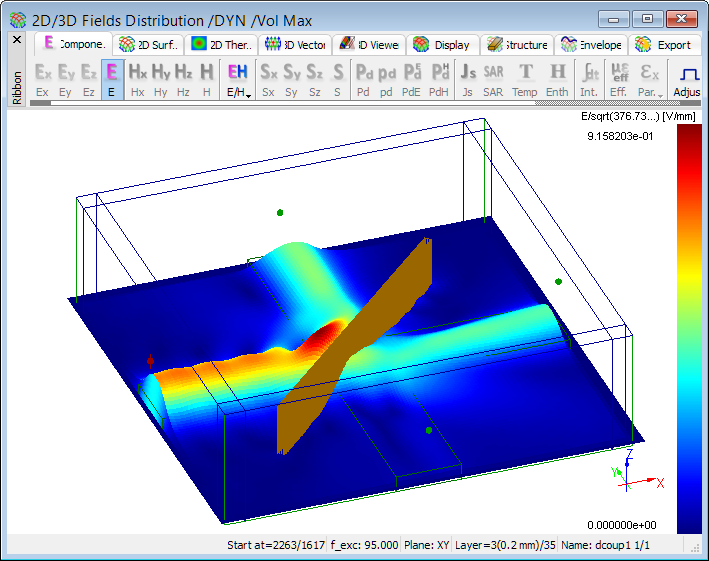This screenshot has height=561, width=709.
Task: Click the Int. integration button
Action: click(x=589, y=79)
